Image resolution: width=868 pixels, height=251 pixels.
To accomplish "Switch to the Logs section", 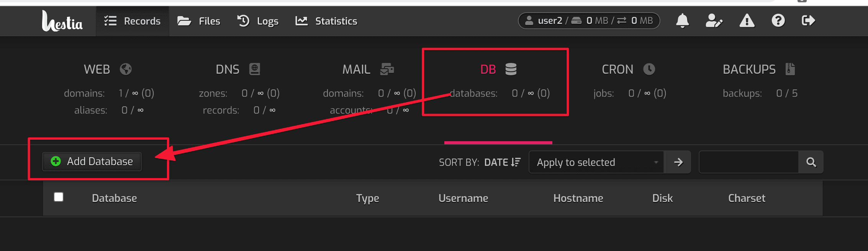I will point(258,21).
